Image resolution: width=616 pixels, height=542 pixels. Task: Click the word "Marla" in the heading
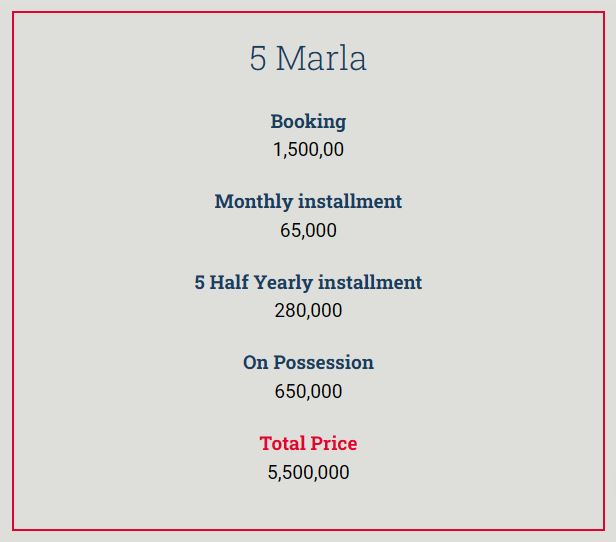[x=321, y=58]
